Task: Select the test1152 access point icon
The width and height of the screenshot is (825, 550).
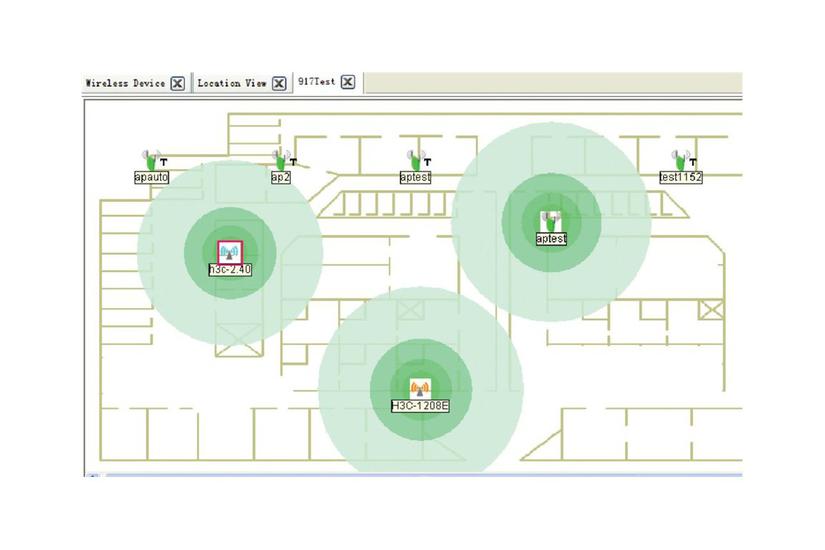Action: (x=681, y=160)
